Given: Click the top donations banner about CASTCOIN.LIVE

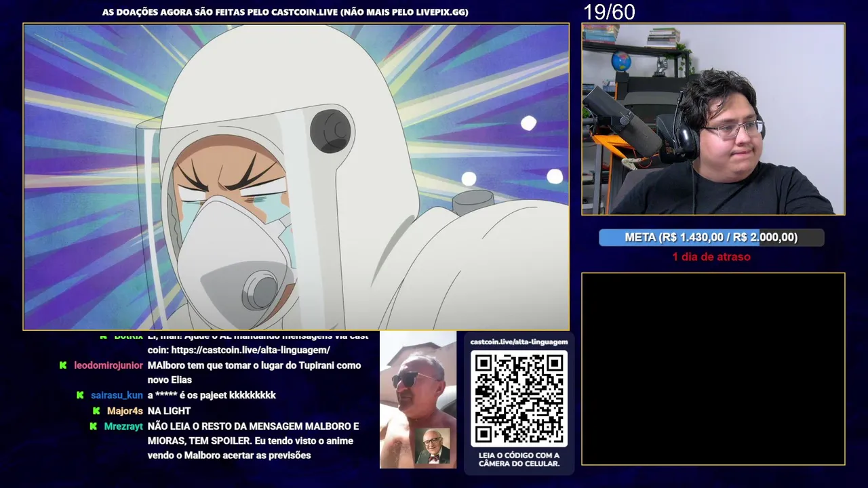Looking at the screenshot, I should click(285, 12).
